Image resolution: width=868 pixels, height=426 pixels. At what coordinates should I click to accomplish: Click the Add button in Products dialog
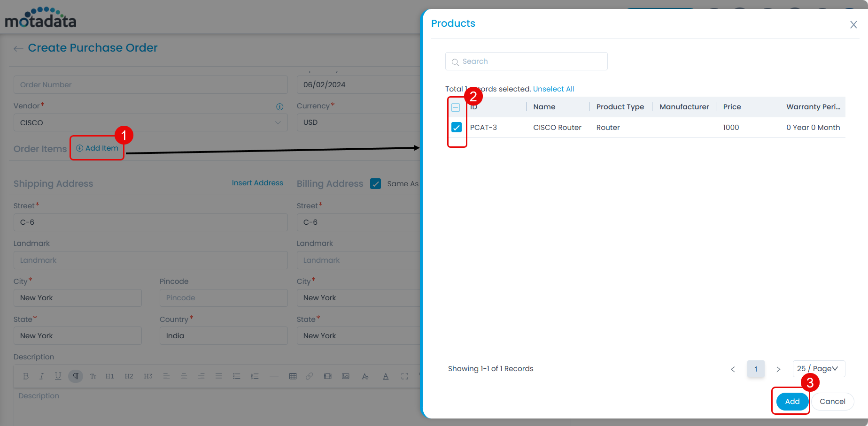pyautogui.click(x=791, y=401)
